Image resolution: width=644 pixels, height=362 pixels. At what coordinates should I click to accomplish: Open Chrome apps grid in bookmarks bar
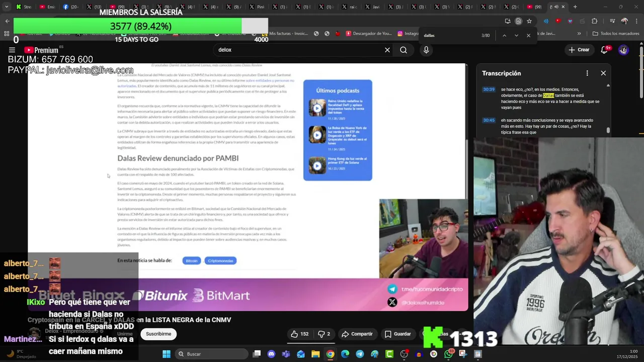click(x=7, y=34)
